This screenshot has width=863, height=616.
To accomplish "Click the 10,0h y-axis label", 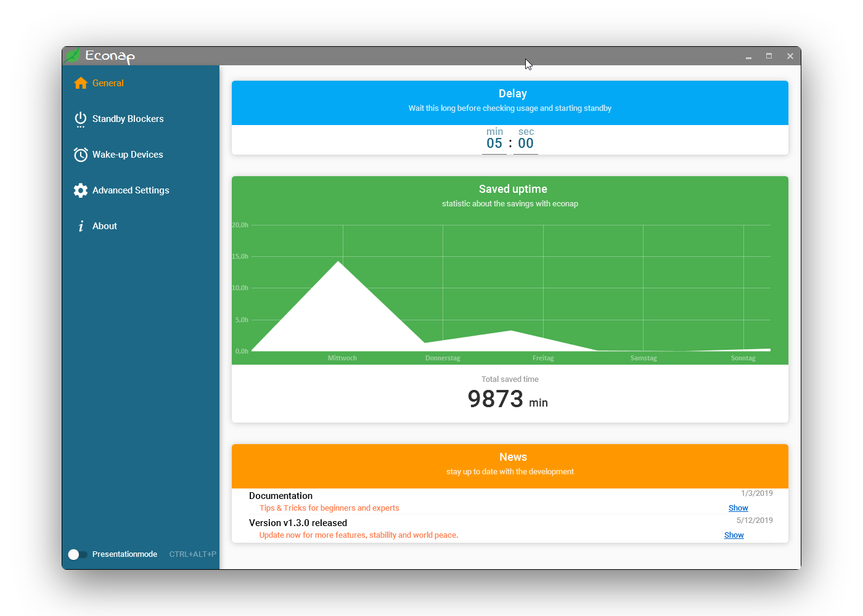I will point(240,288).
